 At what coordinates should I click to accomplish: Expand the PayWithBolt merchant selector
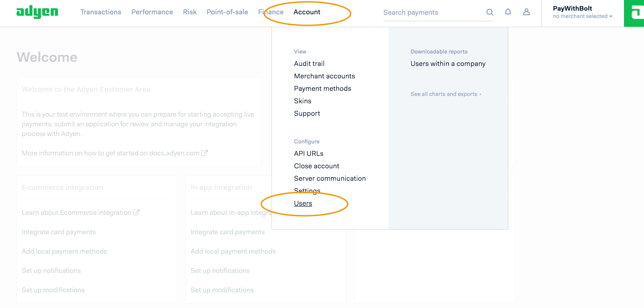click(x=582, y=12)
